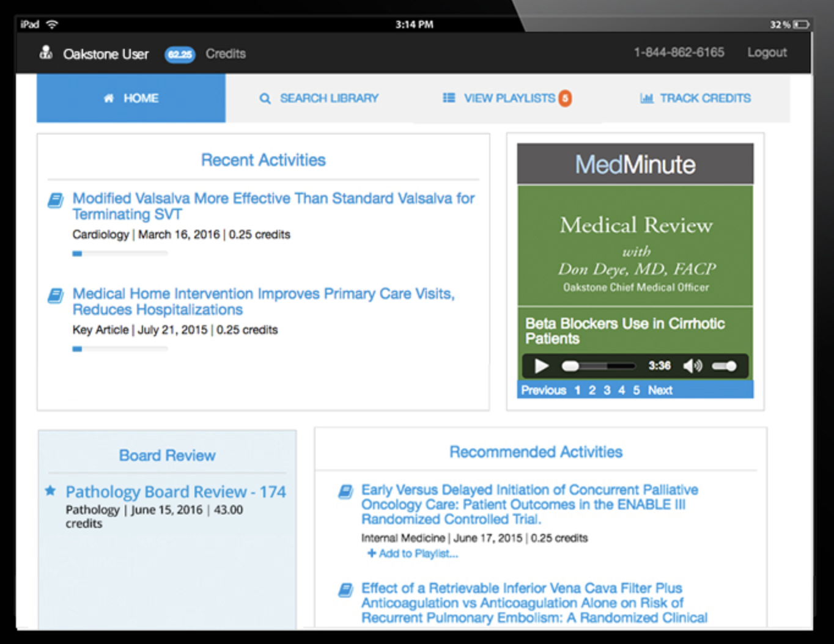Click the Wi-Fi icon in status bar
This screenshot has width=834, height=644.
coord(52,24)
